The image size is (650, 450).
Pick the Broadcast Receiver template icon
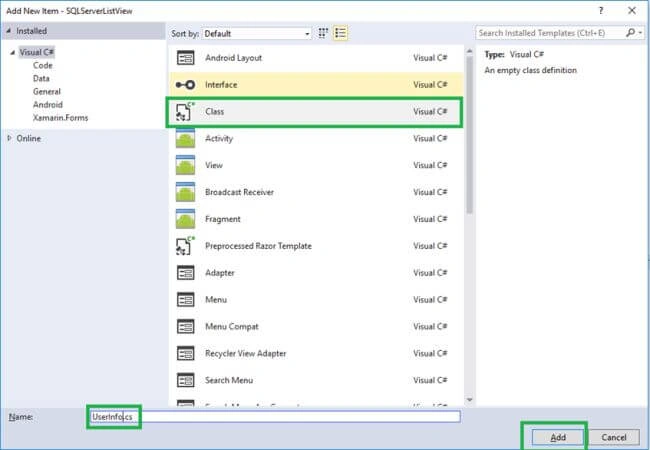185,192
